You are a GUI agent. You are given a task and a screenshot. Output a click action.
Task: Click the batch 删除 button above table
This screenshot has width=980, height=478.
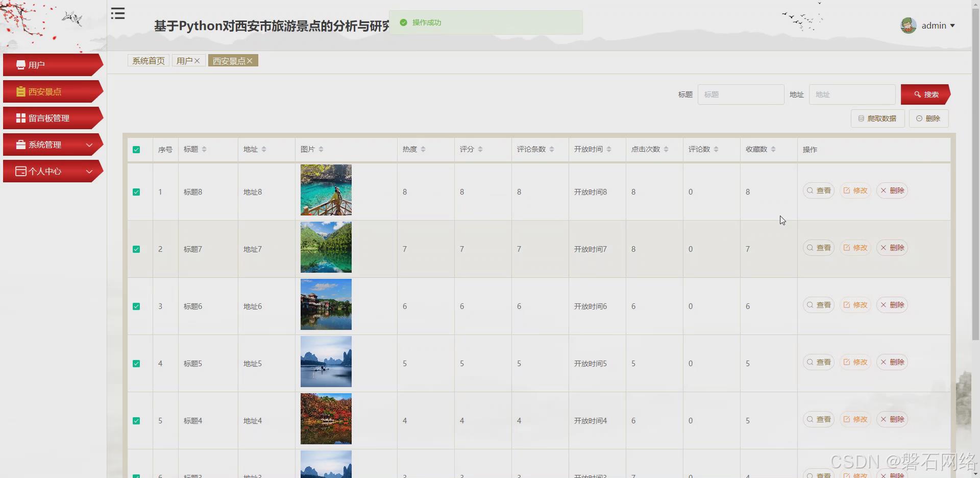click(x=928, y=118)
